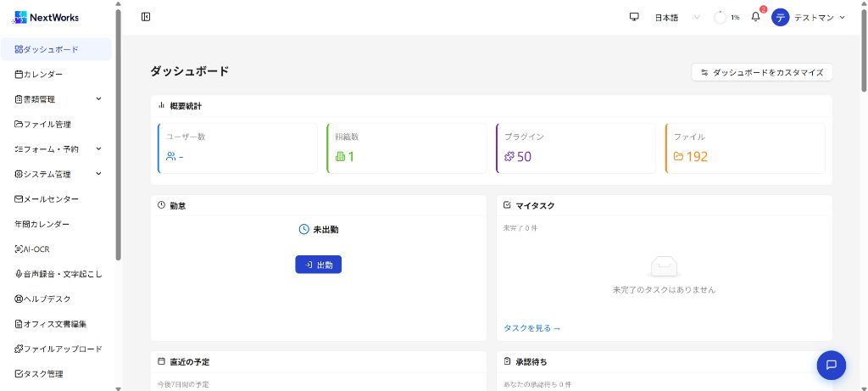The width and height of the screenshot is (868, 391).
Task: Open メールセンター in the sidebar
Action: 56,198
